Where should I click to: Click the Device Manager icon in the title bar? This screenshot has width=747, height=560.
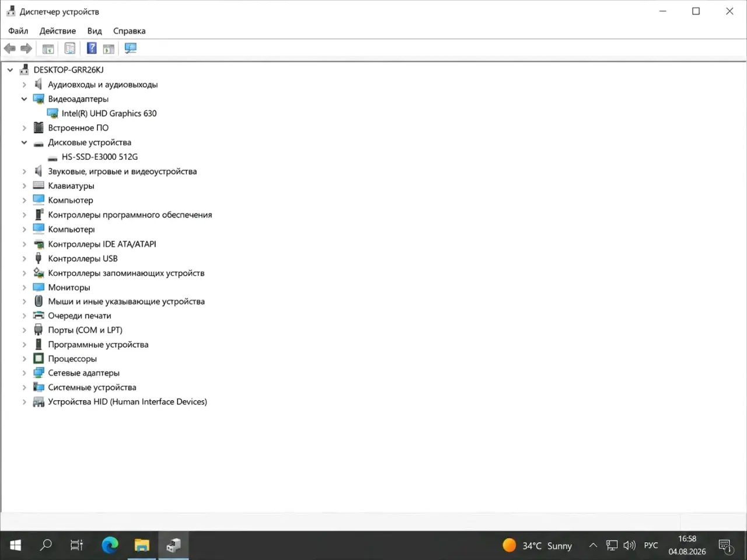[11, 11]
